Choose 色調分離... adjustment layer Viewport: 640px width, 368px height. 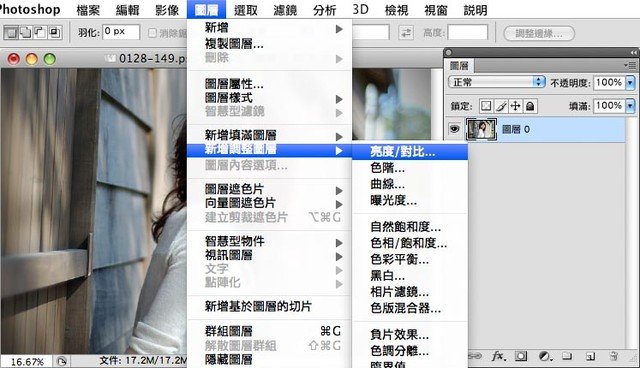(x=410, y=351)
